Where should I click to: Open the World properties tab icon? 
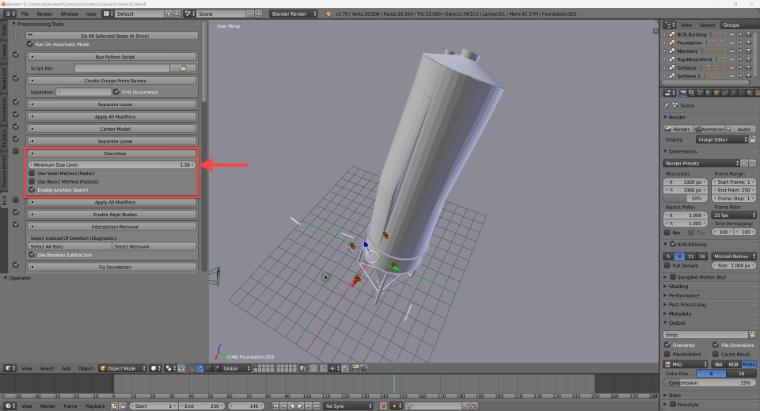click(708, 93)
